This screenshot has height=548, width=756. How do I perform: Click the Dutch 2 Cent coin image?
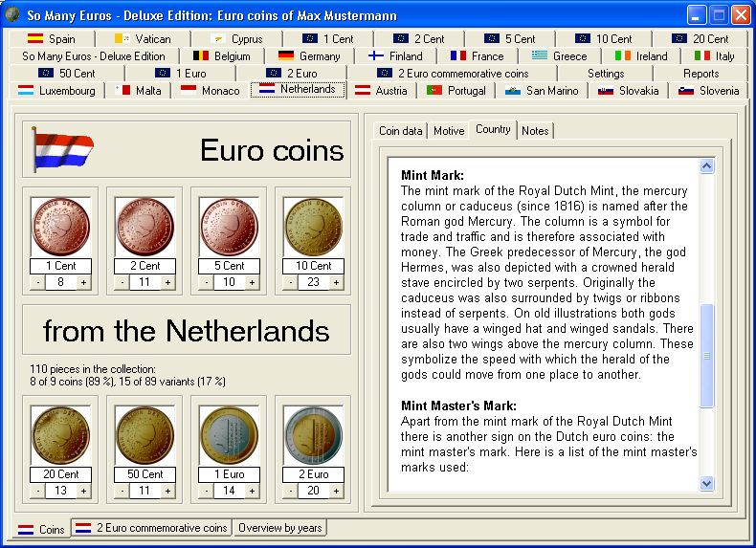click(145, 227)
